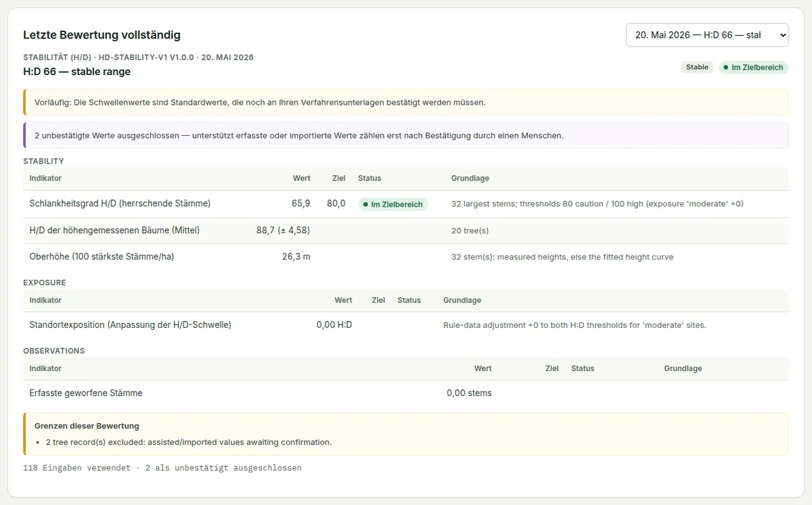Click the grey 'Stable' badge
This screenshot has height=505, width=812.
[x=697, y=68]
